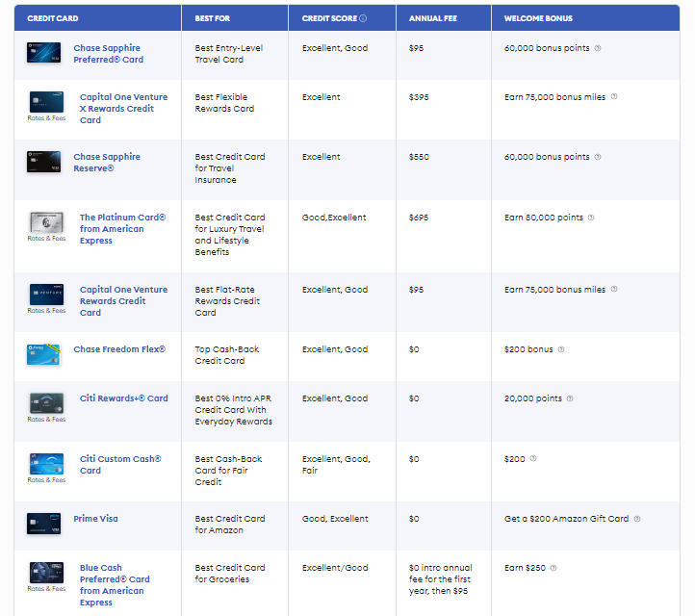Open Chase Sapphire Preferred Card link
Viewport: 695px width, 616px height.
pyautogui.click(x=108, y=54)
